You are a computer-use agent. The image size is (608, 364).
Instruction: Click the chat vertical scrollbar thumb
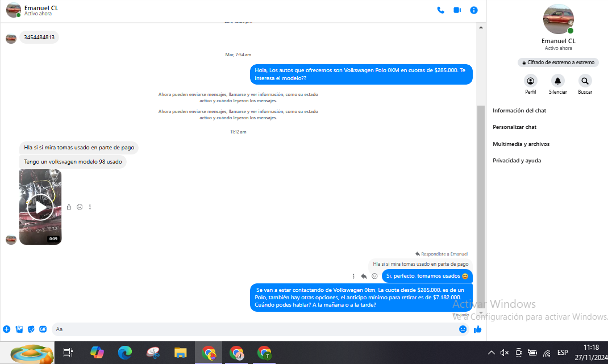pyautogui.click(x=481, y=207)
